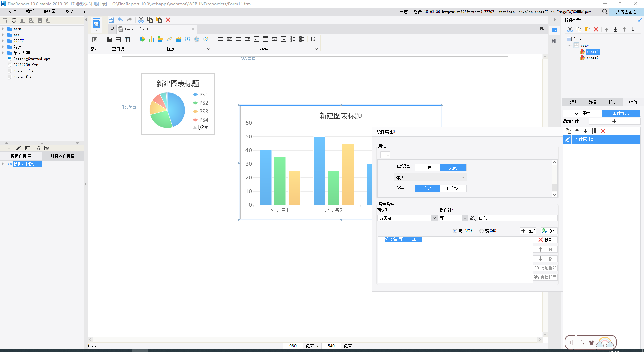This screenshot has width=644, height=352.
Task: Click the refresh icon in the file tree toolbar
Action: (x=14, y=20)
